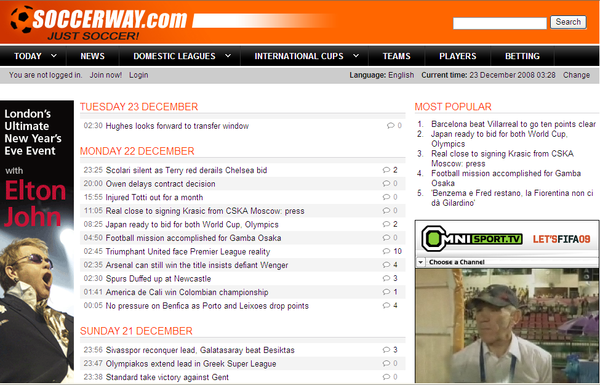Open the BETTING menu item
This screenshot has height=385, width=600.
(x=522, y=56)
